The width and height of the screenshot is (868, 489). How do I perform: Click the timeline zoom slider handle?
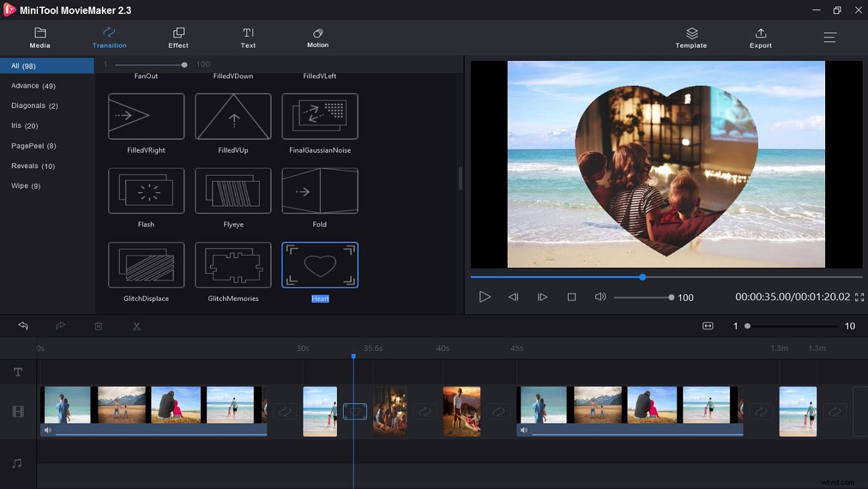(x=747, y=326)
